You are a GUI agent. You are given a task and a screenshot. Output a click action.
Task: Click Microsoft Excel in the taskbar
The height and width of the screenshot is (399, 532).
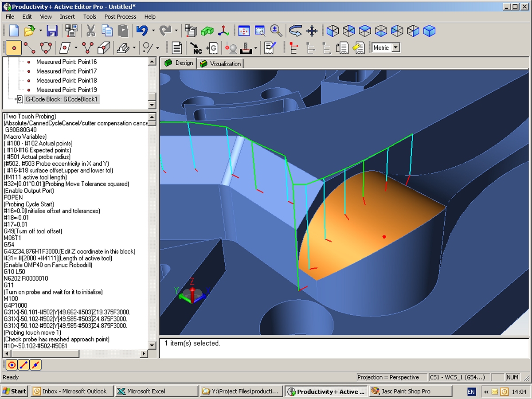(146, 391)
